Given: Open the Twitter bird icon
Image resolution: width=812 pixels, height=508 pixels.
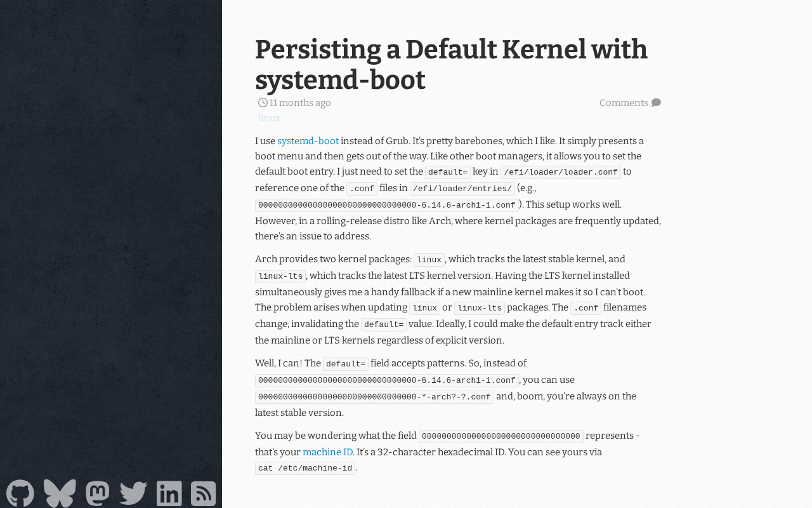Looking at the screenshot, I should [x=133, y=493].
